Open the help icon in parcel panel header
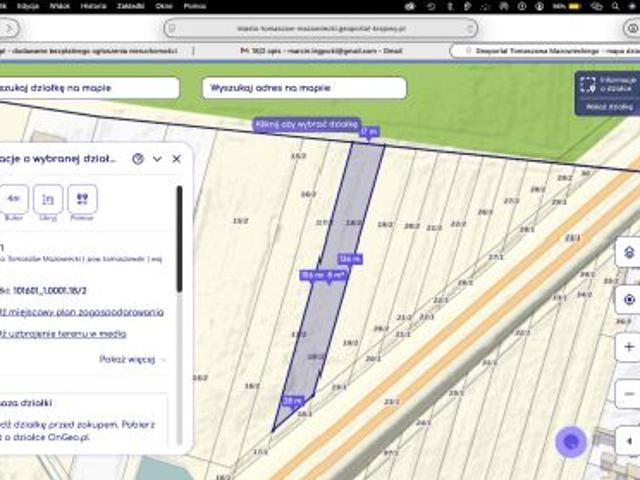This screenshot has width=640, height=480. 138,158
